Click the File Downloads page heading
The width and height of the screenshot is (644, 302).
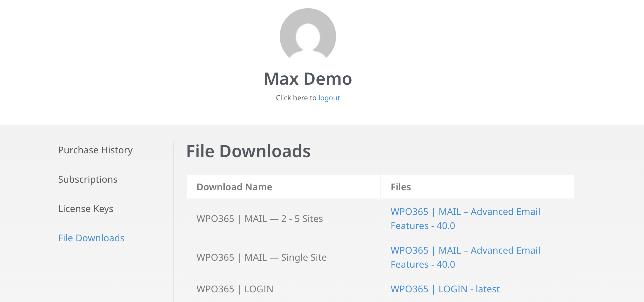(x=248, y=151)
